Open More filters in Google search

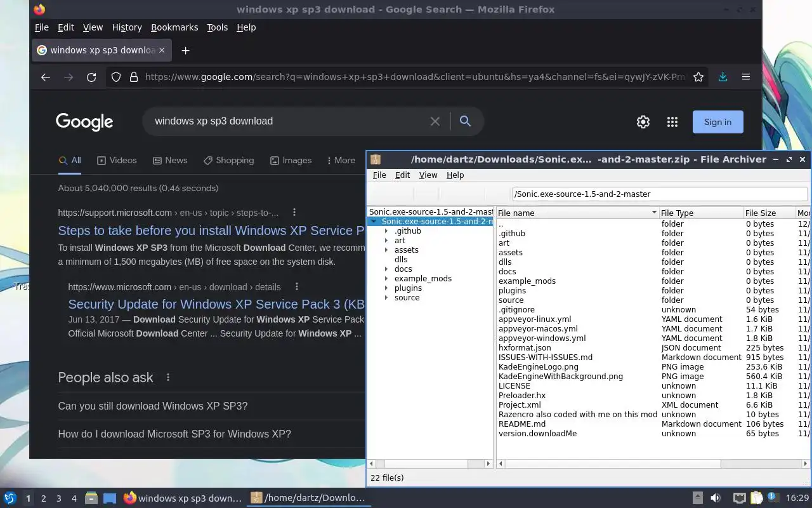pos(341,161)
